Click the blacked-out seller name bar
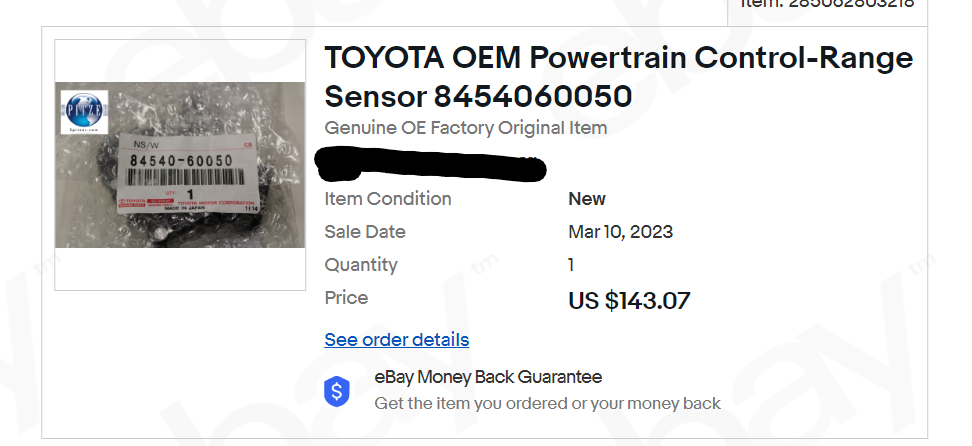Screen dimensions: 972x446 [430, 164]
